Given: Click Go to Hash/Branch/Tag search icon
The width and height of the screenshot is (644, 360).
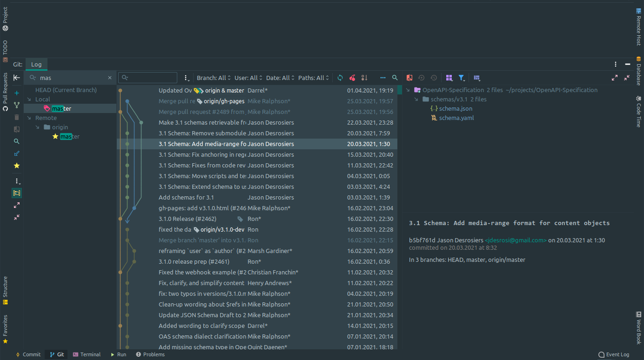Looking at the screenshot, I should tap(395, 78).
